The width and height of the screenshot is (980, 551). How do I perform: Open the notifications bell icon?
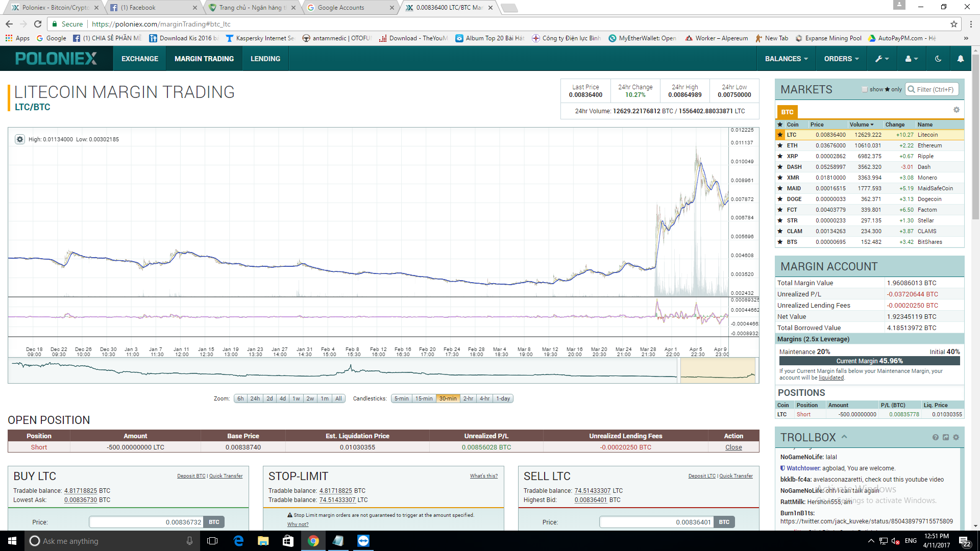[x=960, y=59]
